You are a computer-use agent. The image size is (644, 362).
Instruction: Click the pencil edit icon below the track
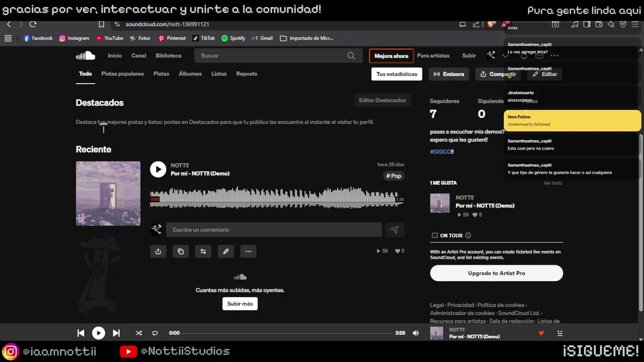click(x=226, y=251)
